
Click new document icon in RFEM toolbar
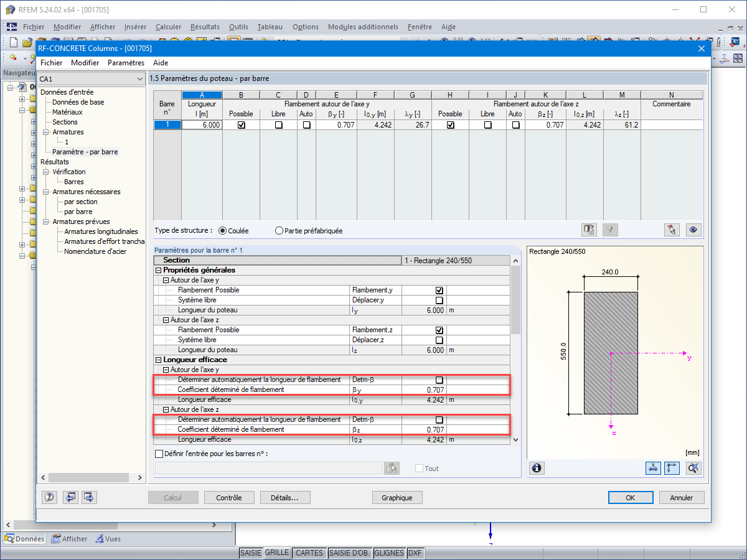pyautogui.click(x=13, y=42)
